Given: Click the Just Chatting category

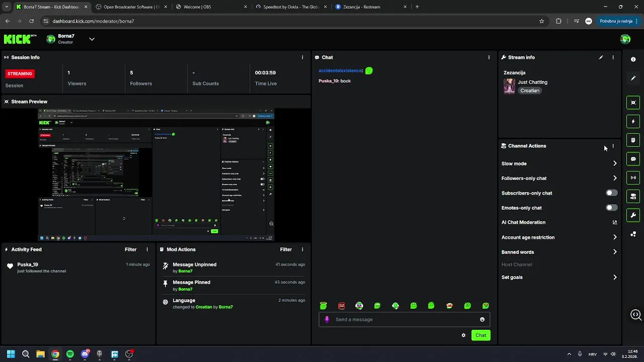Looking at the screenshot, I should 533,82.
